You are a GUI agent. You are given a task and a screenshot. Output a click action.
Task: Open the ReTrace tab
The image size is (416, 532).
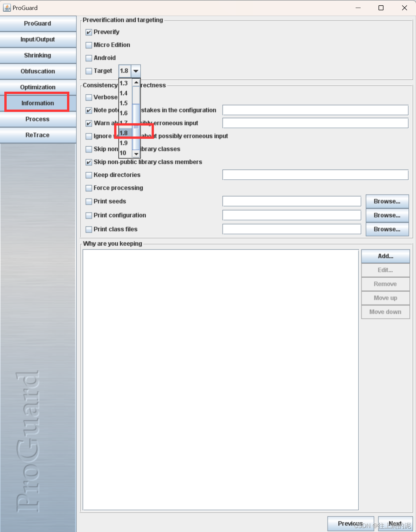click(38, 135)
